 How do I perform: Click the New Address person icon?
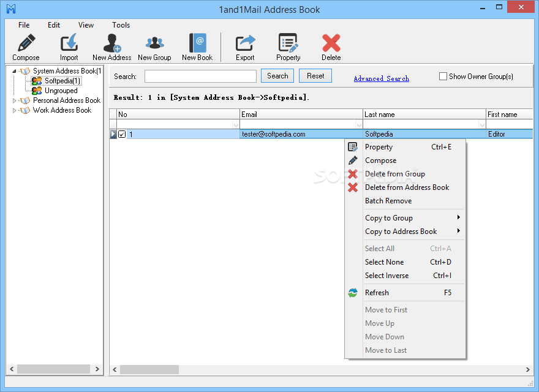(x=111, y=43)
